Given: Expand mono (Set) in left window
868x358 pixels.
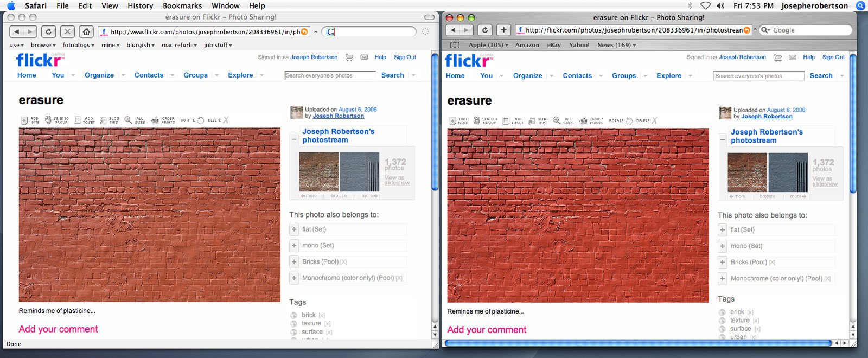Looking at the screenshot, I should [294, 246].
